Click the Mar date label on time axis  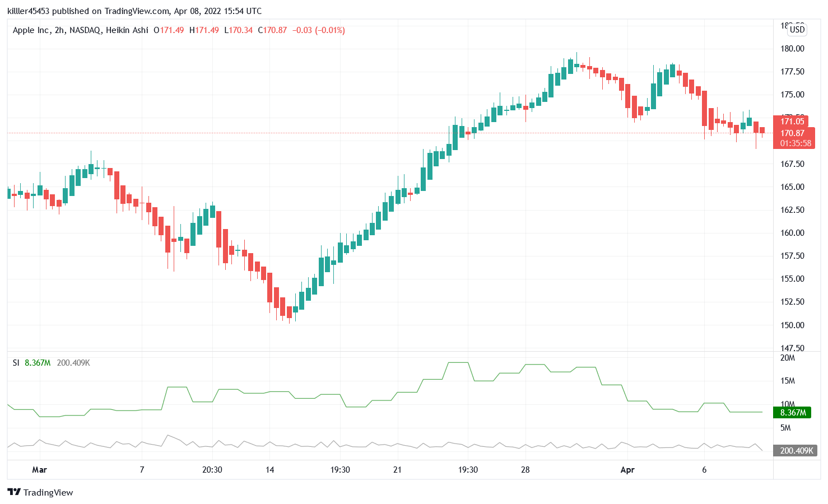tap(39, 470)
